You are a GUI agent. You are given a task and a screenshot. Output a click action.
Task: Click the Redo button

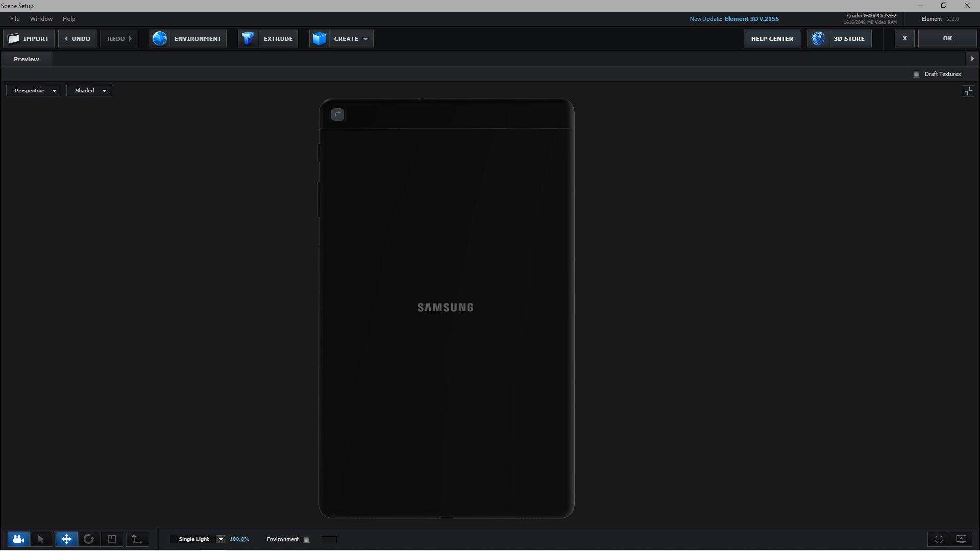click(119, 39)
